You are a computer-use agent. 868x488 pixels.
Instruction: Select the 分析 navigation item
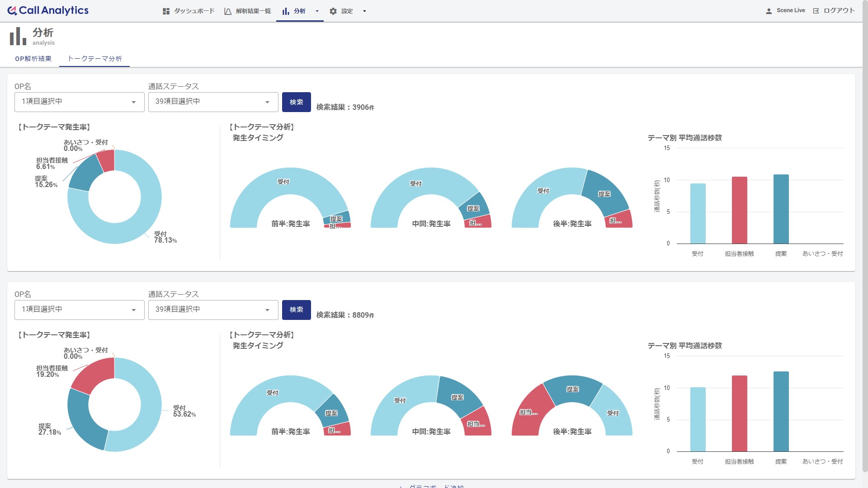[300, 11]
